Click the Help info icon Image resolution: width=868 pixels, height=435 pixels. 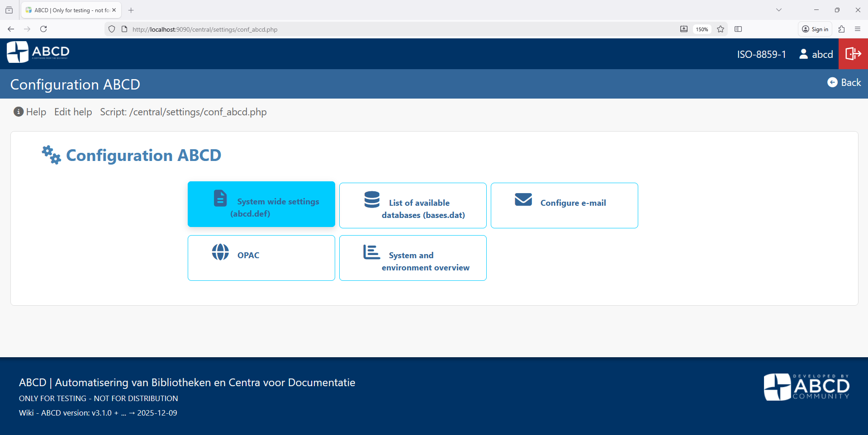point(18,112)
